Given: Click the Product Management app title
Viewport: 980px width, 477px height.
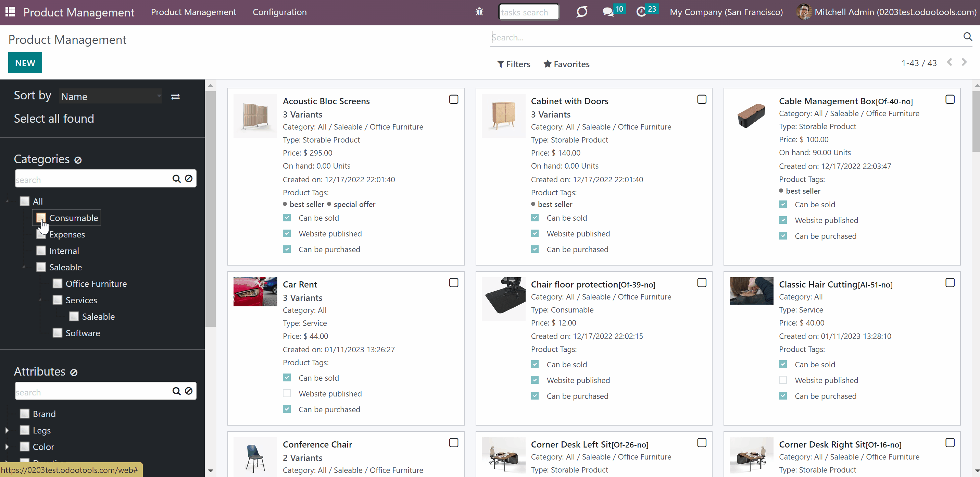Looking at the screenshot, I should pos(79,12).
